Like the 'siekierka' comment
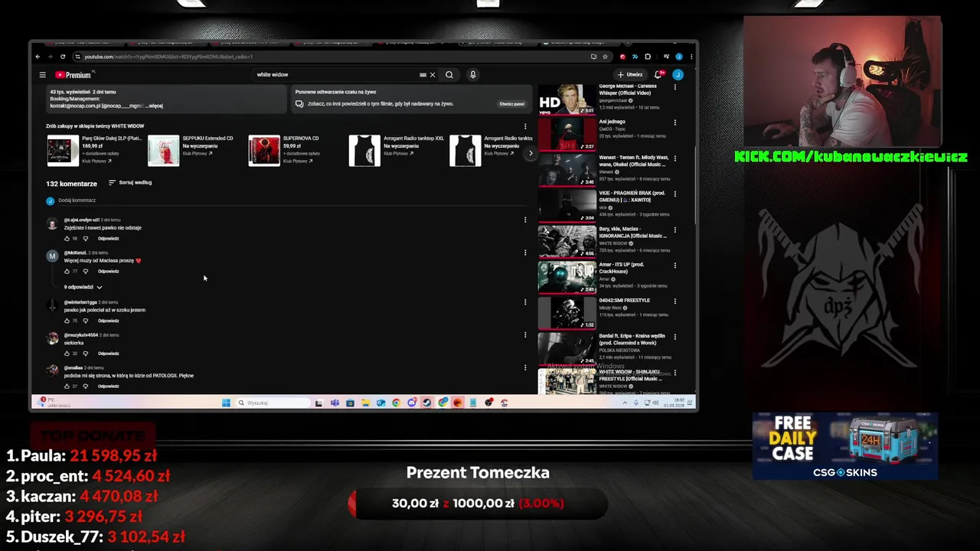Viewport: 980px width, 551px height. 67,354
